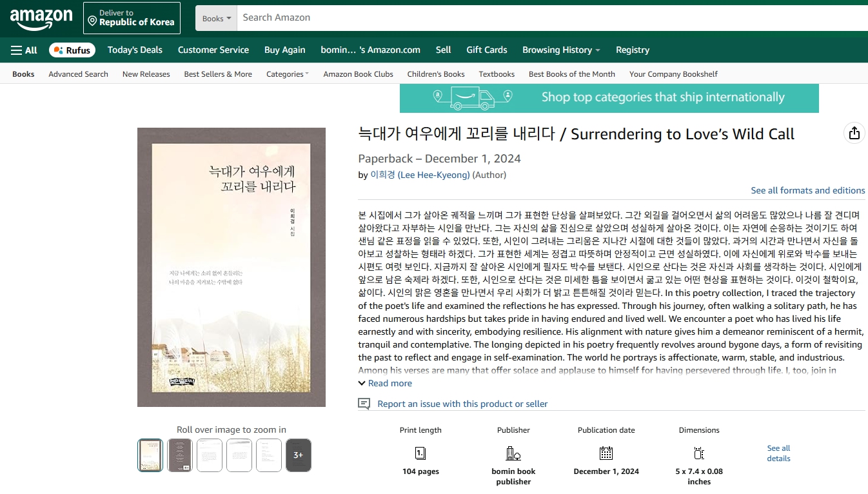This screenshot has height=494, width=868.
Task: Focus the Search Amazon input field
Action: tap(553, 18)
